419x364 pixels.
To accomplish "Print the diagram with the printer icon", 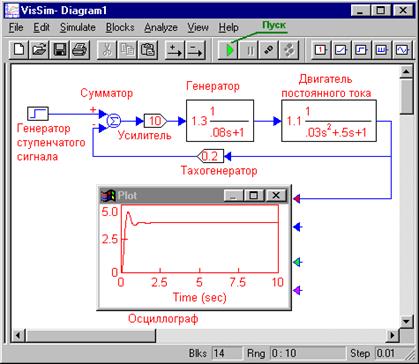I will 79,51.
